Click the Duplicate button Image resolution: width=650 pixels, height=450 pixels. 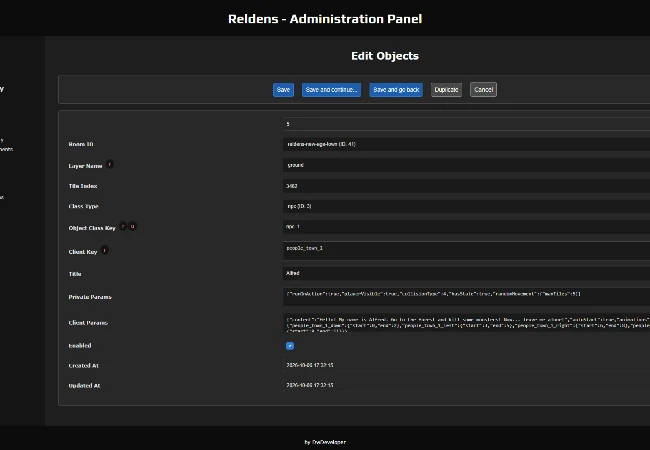(x=446, y=90)
